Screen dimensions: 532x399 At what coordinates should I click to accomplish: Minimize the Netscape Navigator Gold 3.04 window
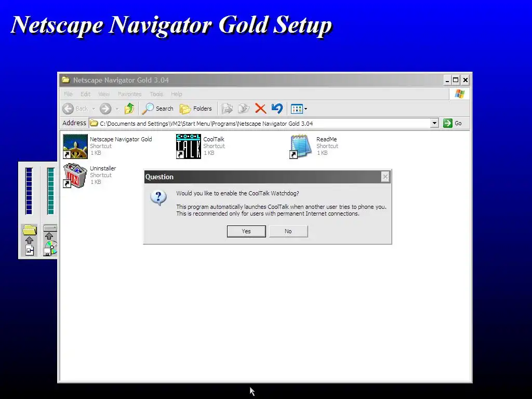[447, 81]
